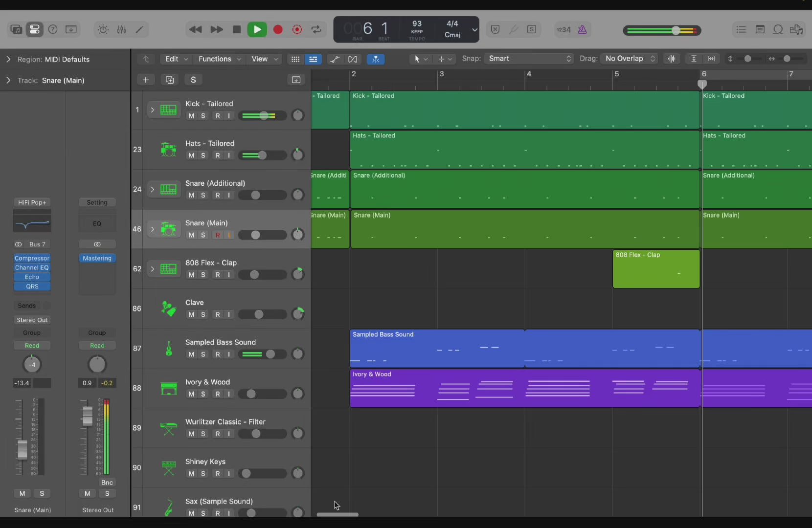Viewport: 812px width, 528px height.
Task: Expand the Region MIDI Defaults inspector section
Action: [x=8, y=59]
